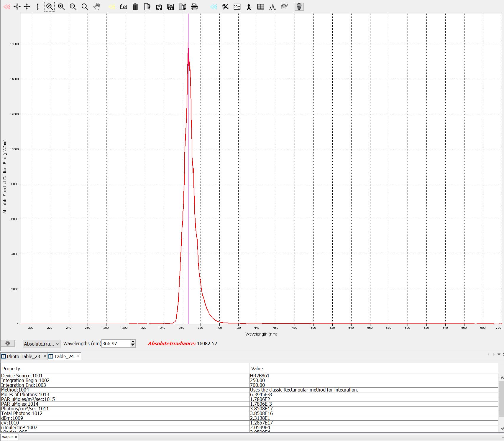Click the trash can delete icon
Screen dimensions: 504x441
tap(135, 7)
